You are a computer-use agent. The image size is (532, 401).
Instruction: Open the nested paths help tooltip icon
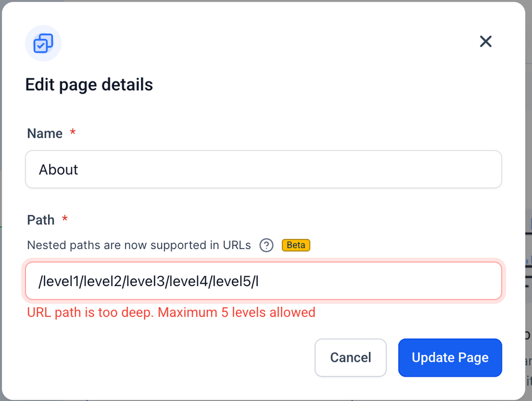click(x=266, y=245)
